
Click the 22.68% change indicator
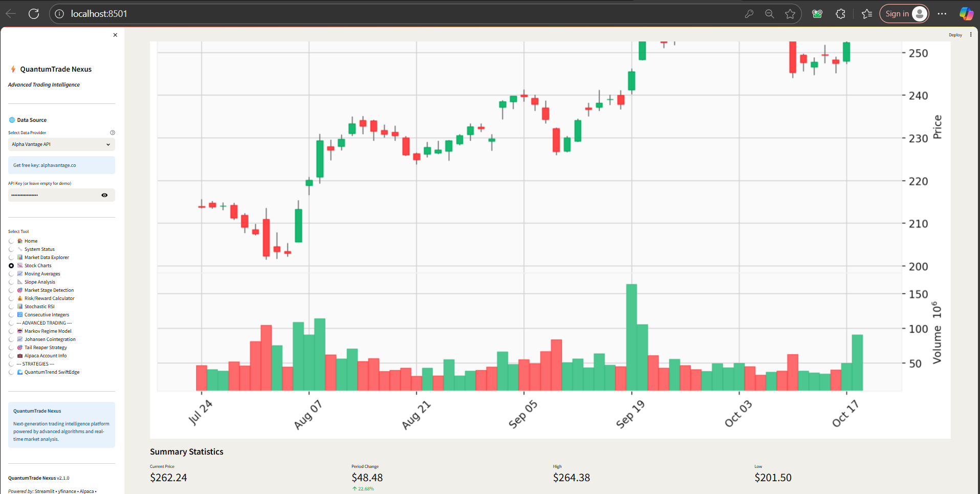point(363,489)
